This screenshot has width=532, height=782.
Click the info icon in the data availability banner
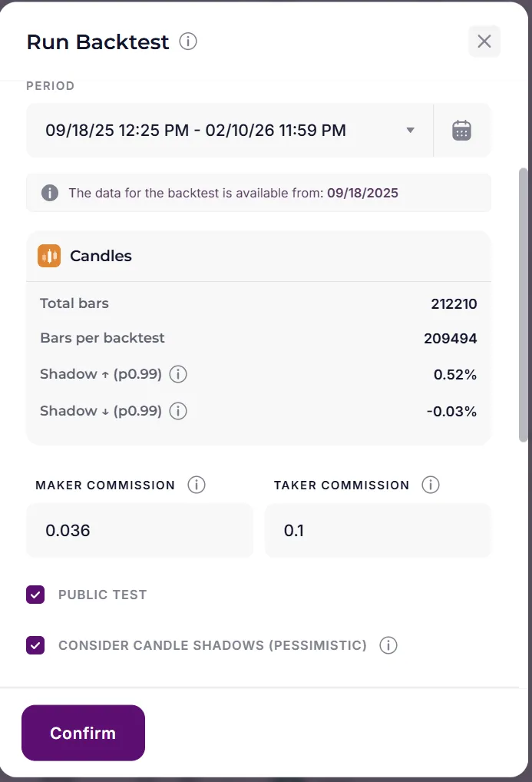tap(49, 193)
